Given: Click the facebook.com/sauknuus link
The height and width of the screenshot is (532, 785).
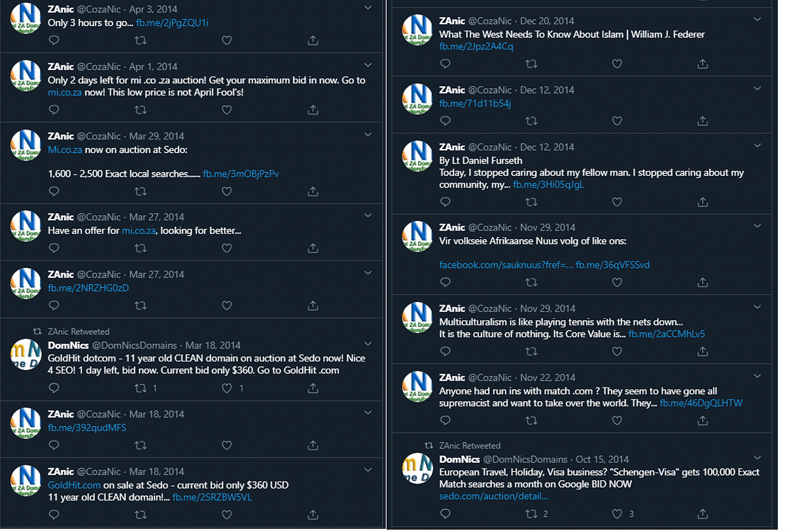Looking at the screenshot, I should pos(506,265).
